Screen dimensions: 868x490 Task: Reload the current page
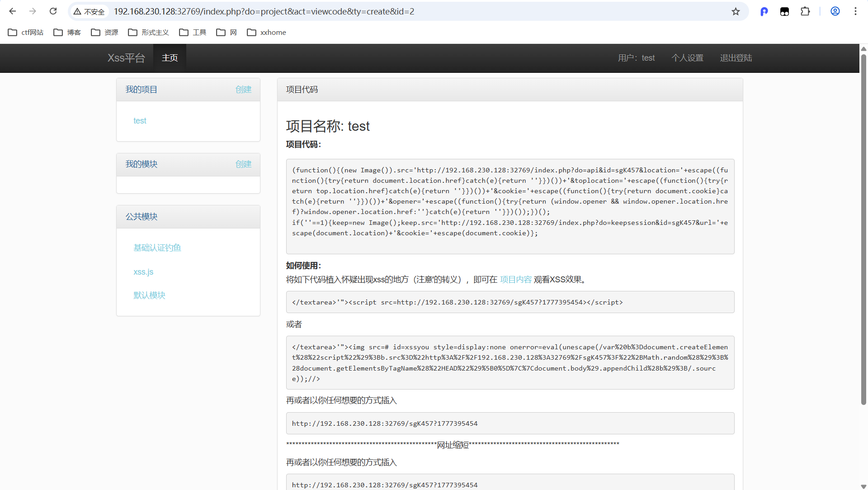click(x=53, y=11)
